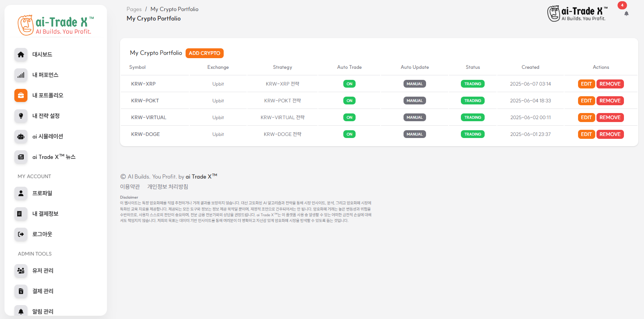Toggle Auto Trade ON badge for KRW-DOGE
644x319 pixels.
[x=349, y=134]
